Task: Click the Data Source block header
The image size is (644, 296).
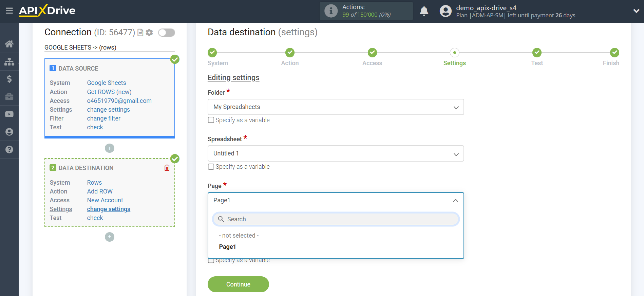Action: pyautogui.click(x=78, y=69)
